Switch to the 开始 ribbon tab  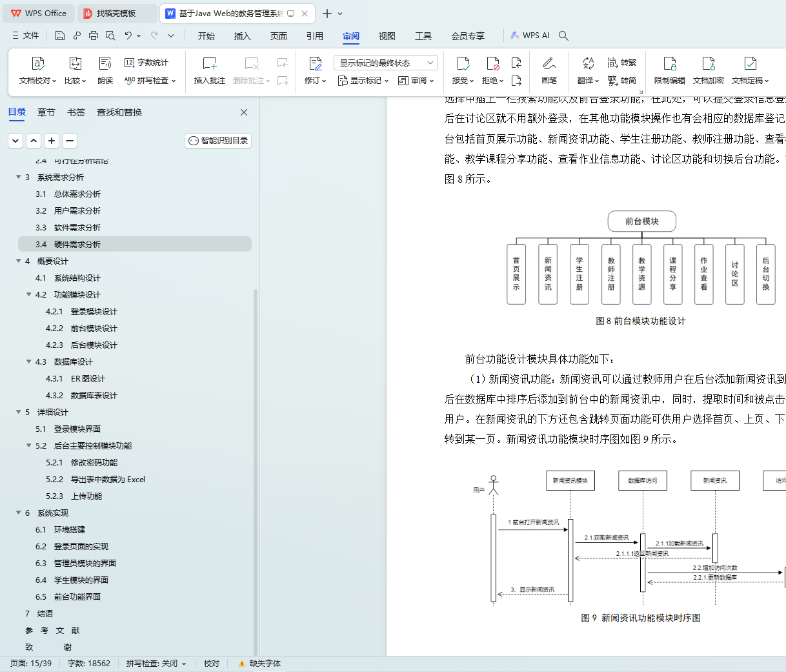207,36
